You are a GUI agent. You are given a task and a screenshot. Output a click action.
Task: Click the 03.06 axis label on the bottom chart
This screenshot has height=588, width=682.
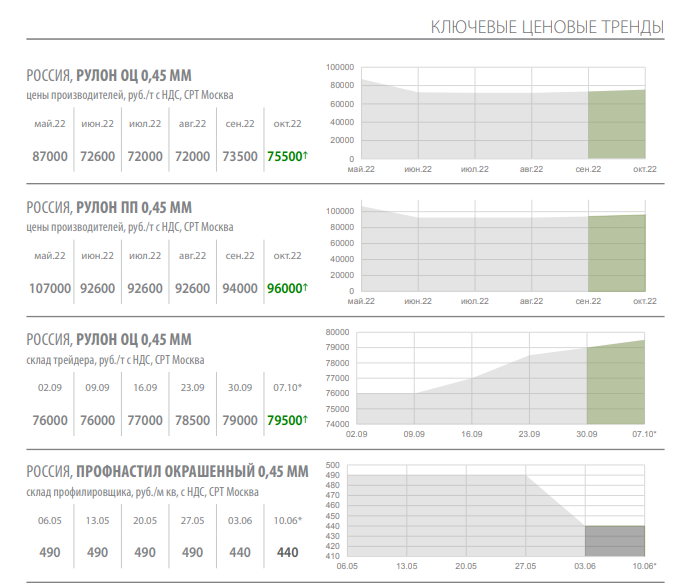click(x=585, y=566)
